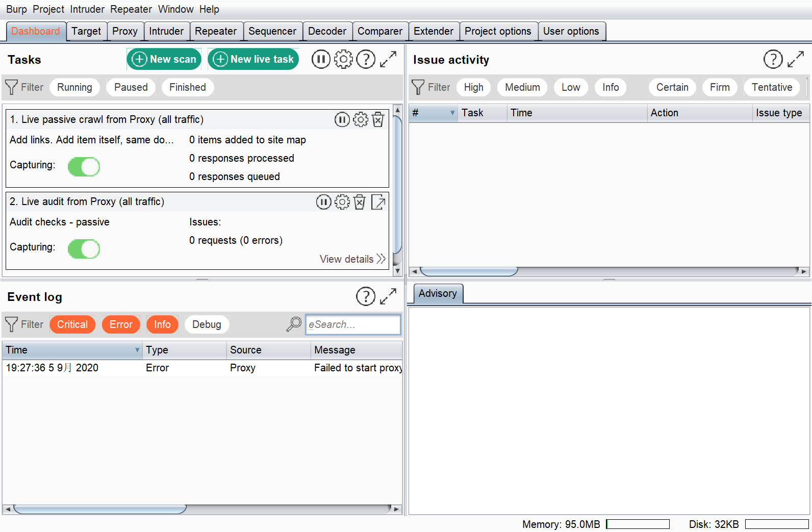Switch to the Decoder tab

click(x=327, y=31)
